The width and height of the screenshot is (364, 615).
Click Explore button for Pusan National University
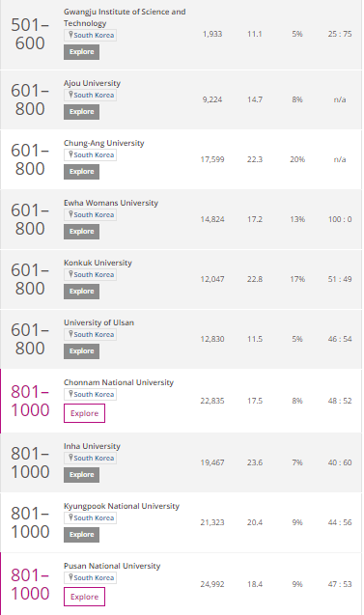tap(84, 597)
